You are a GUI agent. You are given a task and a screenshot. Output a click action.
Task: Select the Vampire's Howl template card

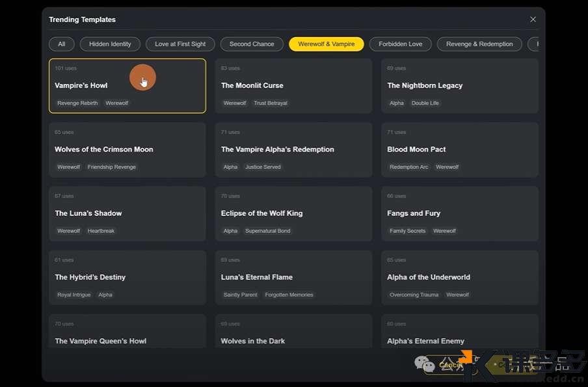127,86
